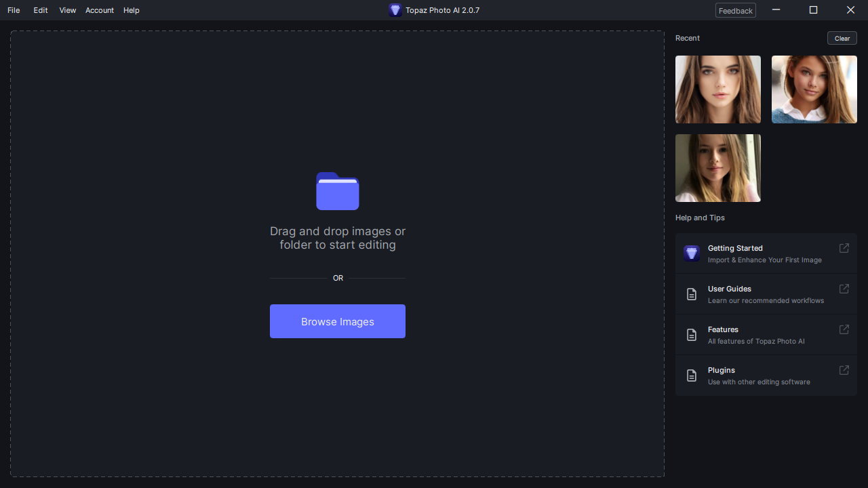Open the first recent image thumbnail
This screenshot has height=488, width=868.
tap(717, 89)
